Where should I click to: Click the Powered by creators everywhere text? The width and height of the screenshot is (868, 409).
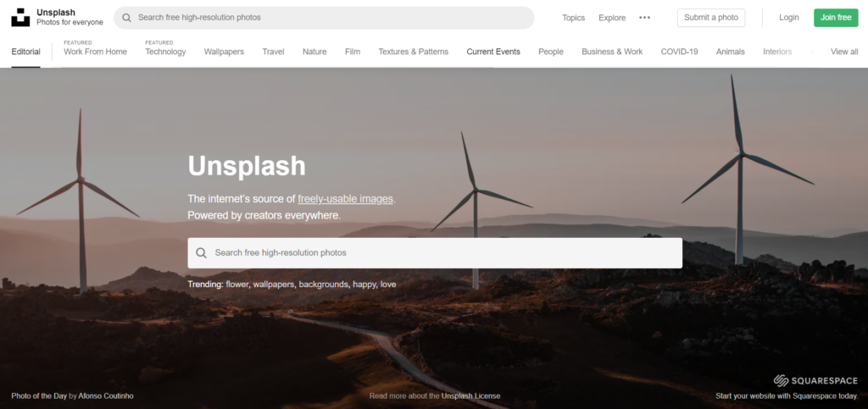click(264, 216)
